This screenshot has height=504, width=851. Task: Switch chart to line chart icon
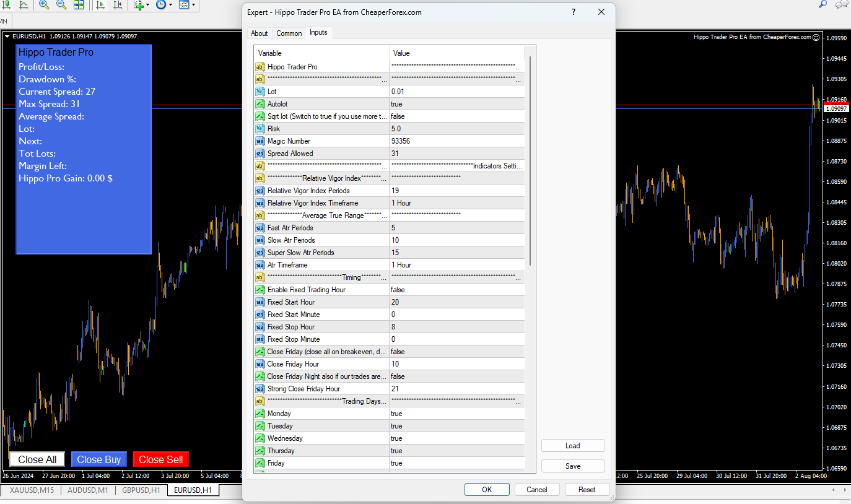(x=23, y=5)
